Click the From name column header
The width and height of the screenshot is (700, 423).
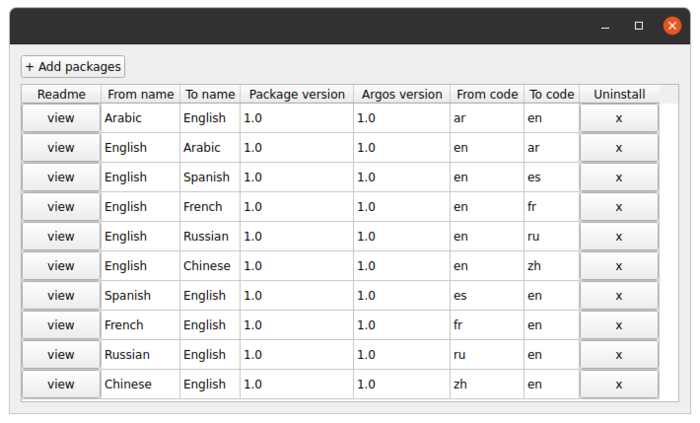tap(140, 94)
